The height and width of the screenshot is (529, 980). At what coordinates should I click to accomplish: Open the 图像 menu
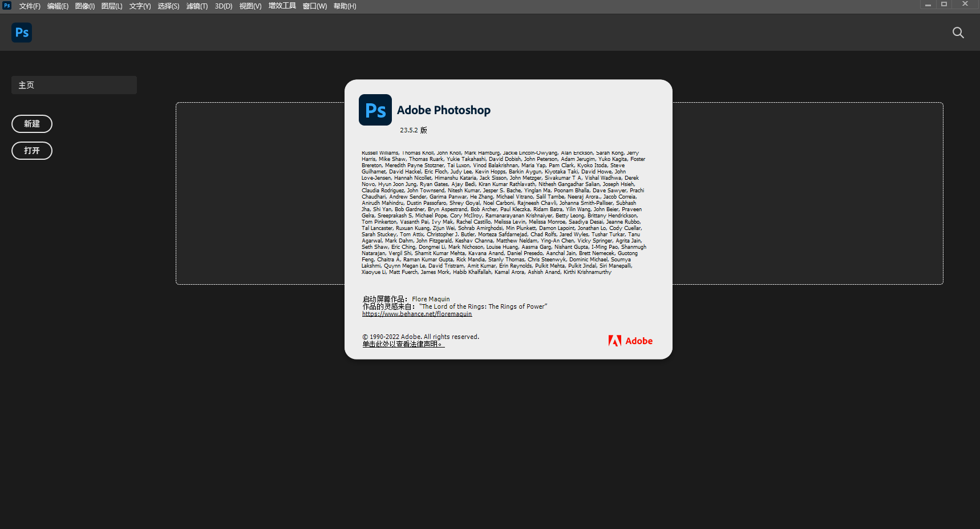coord(85,6)
